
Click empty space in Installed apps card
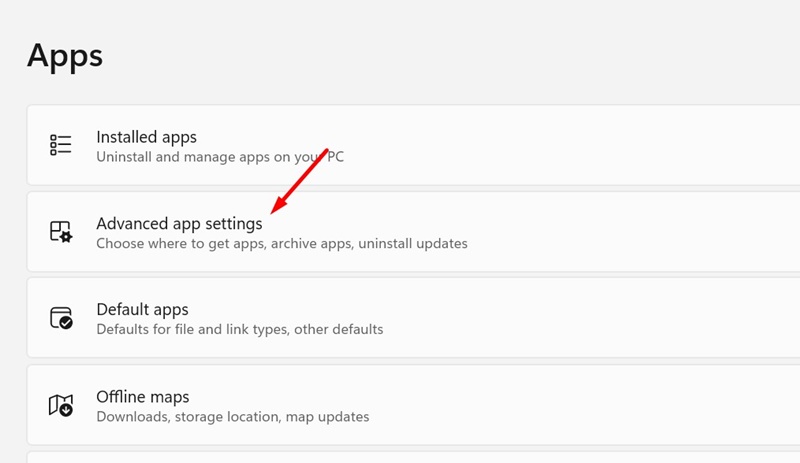pyautogui.click(x=600, y=145)
